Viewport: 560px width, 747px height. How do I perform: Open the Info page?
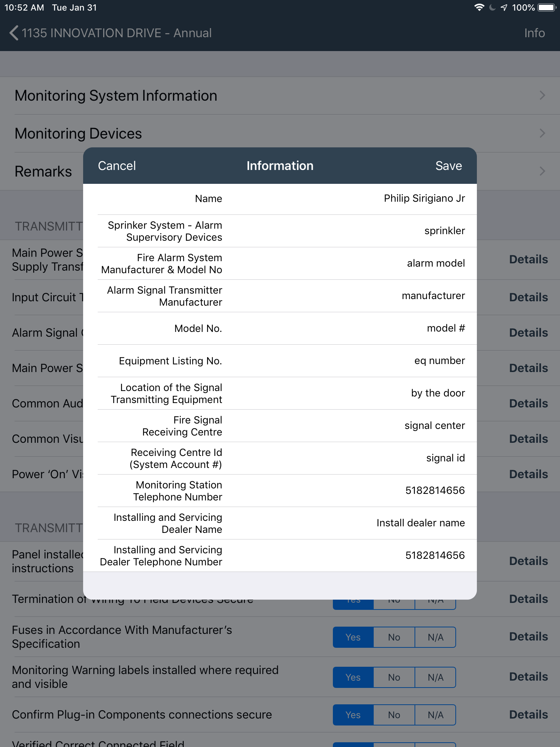[x=534, y=33]
